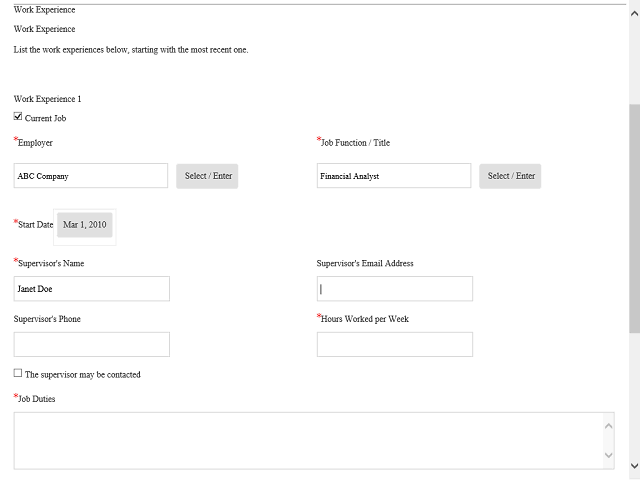640x480 pixels.
Task: Click the 'Supervisor's Name' label
Action: [51, 264]
